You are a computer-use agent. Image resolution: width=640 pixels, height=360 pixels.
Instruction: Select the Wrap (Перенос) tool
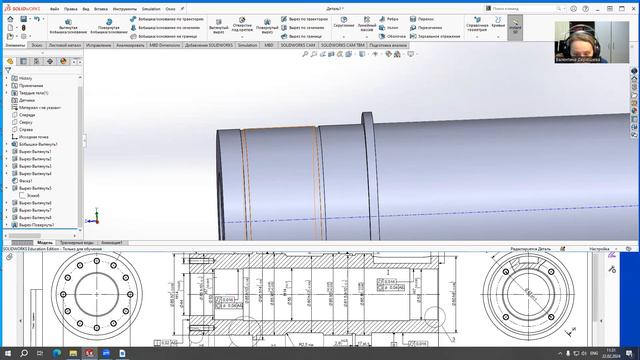click(422, 19)
